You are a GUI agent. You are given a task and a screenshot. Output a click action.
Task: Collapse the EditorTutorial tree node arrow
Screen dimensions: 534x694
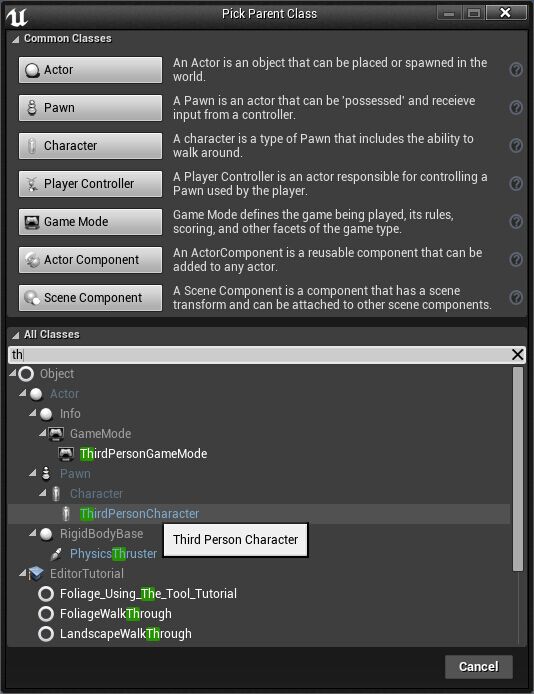[x=23, y=573]
